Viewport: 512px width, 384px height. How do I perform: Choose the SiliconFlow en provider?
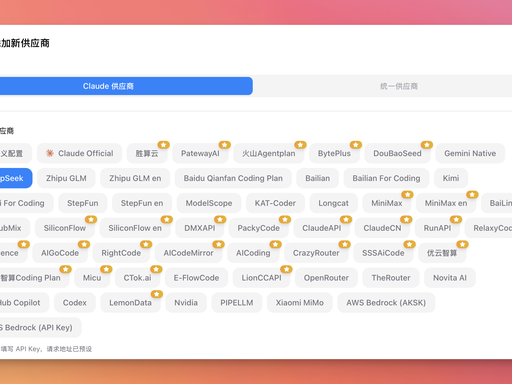click(x=135, y=228)
